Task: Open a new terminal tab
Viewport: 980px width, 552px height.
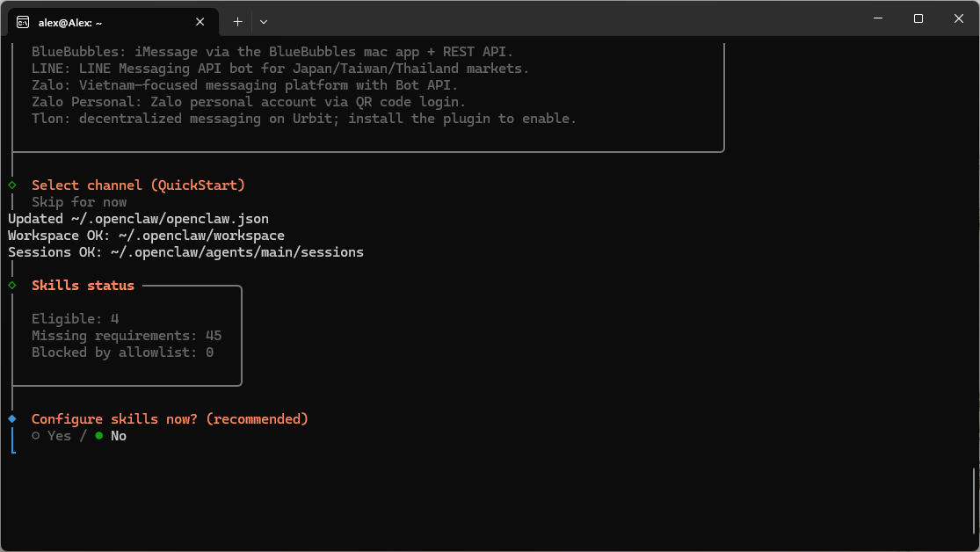Action: point(237,21)
